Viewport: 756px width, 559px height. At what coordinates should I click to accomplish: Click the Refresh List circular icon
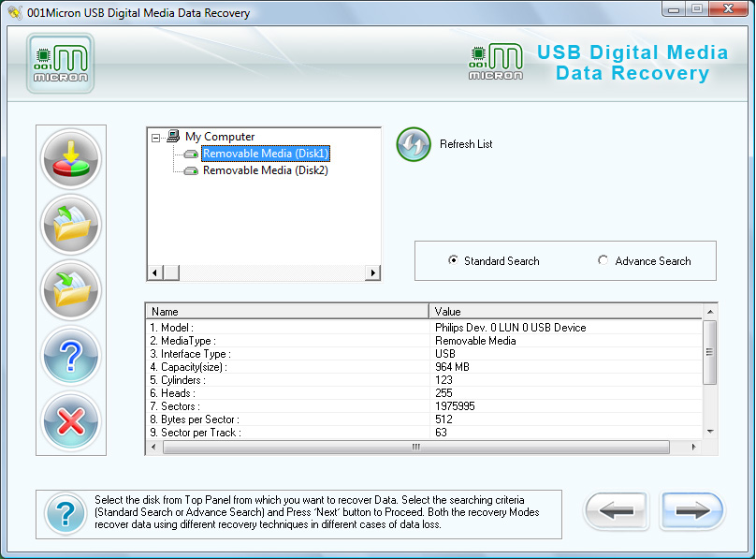tap(413, 145)
